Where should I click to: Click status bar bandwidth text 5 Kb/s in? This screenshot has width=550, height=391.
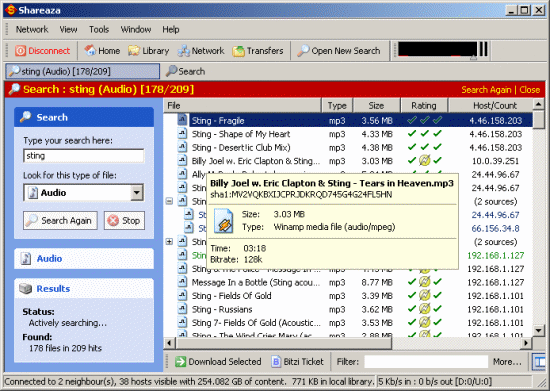[435, 382]
